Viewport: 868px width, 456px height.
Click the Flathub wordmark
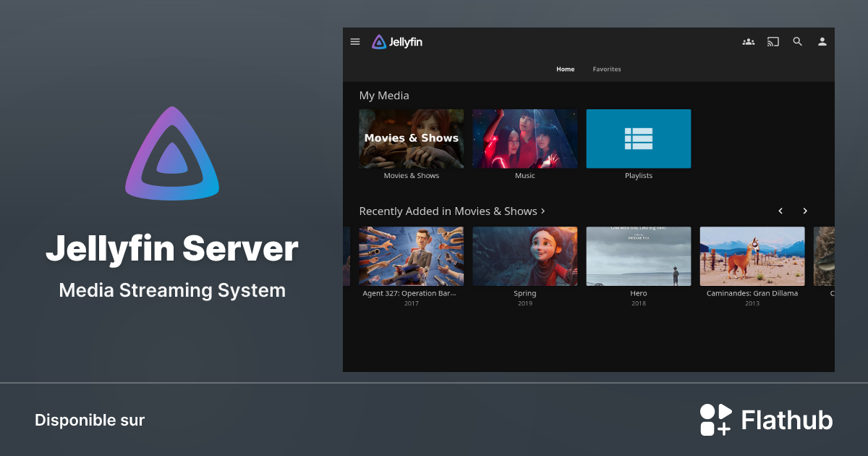(786, 419)
